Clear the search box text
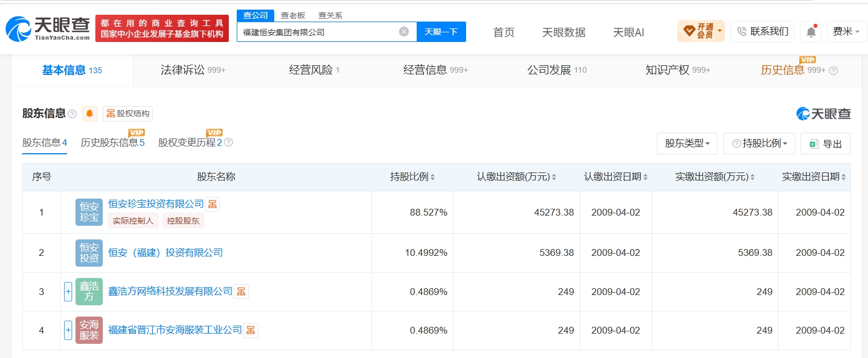The width and height of the screenshot is (868, 358). [404, 32]
